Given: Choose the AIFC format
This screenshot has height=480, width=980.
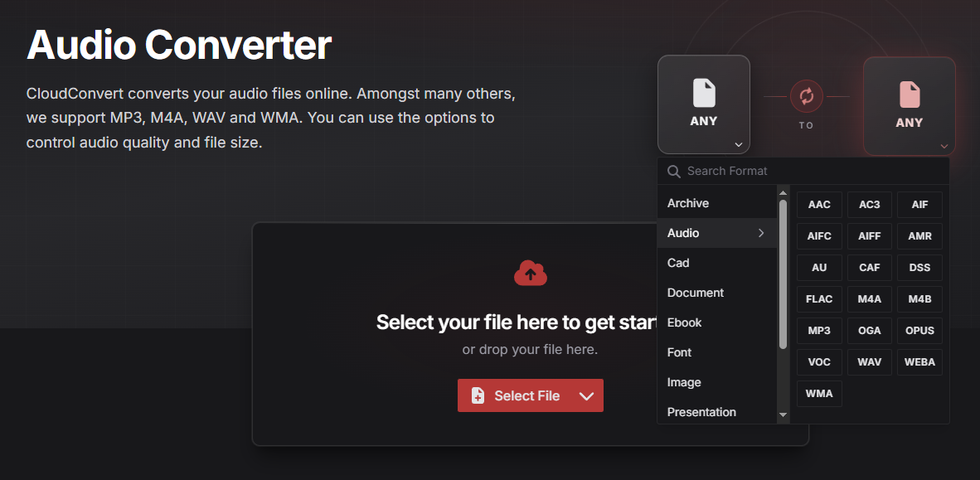Looking at the screenshot, I should click(x=819, y=236).
